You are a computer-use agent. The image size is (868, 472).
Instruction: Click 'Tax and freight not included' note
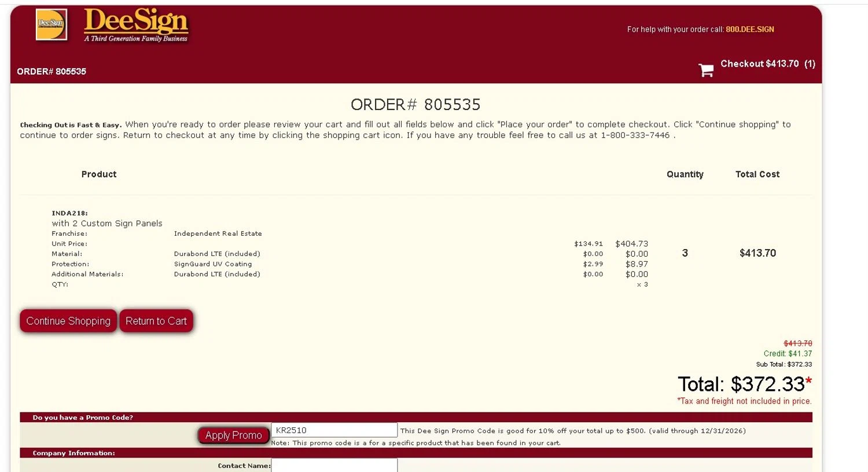coord(745,401)
